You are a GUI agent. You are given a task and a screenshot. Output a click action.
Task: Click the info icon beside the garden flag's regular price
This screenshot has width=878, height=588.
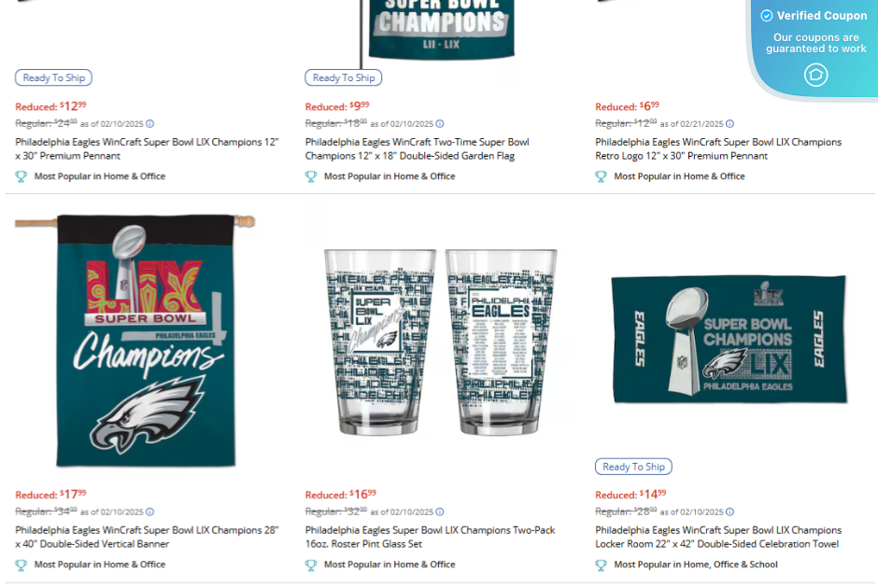439,122
